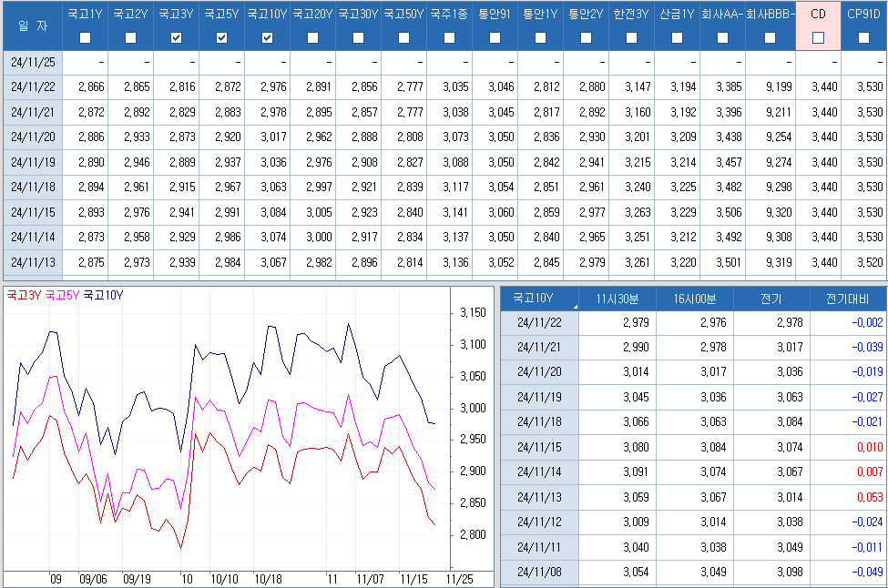Image resolution: width=888 pixels, height=588 pixels.
Task: Check the 회사AA- column checkbox
Action: click(x=722, y=37)
